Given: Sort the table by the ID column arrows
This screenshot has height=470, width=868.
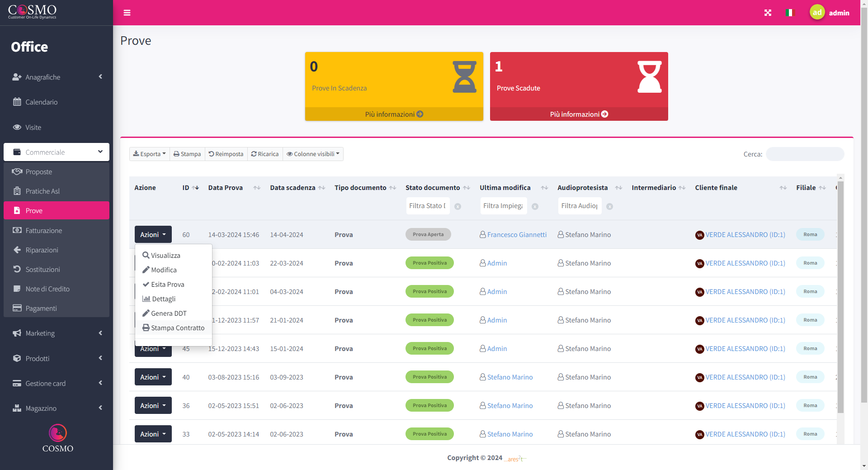Looking at the screenshot, I should tap(195, 188).
